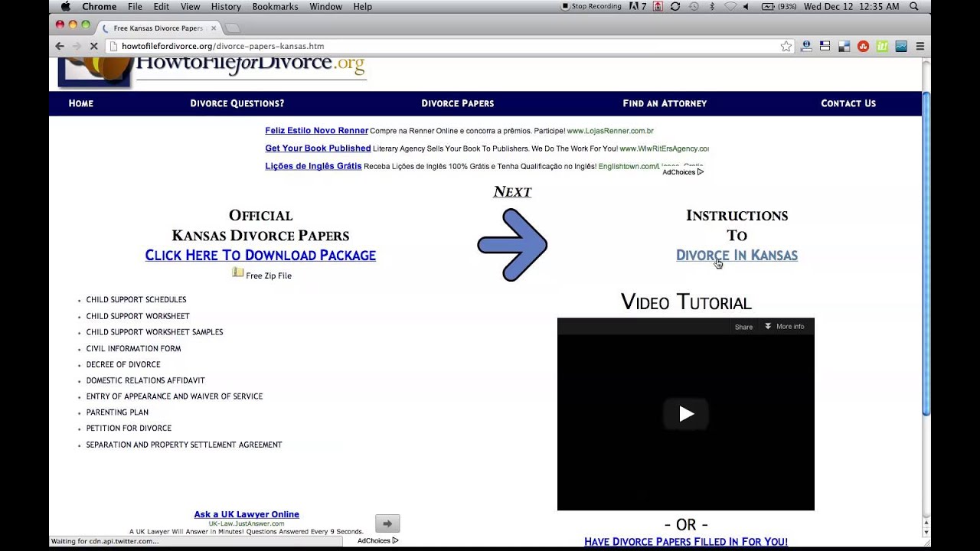Open the Chrome hamburger menu icon

tap(920, 46)
